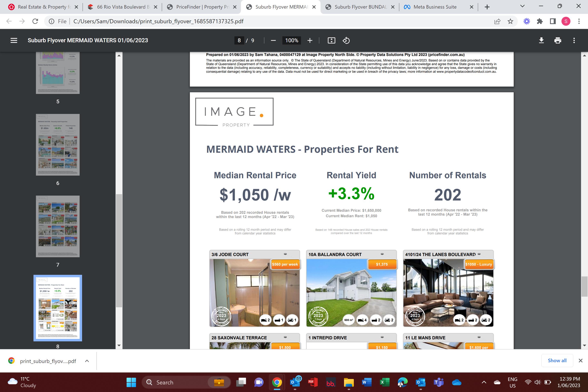Click the Show all downloads button
The image size is (588, 392).
coord(557,361)
